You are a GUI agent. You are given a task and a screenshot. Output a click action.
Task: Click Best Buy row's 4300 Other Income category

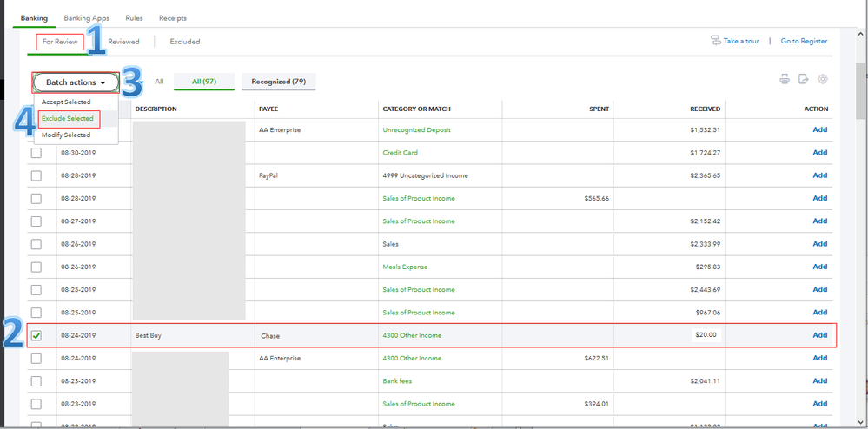(412, 335)
